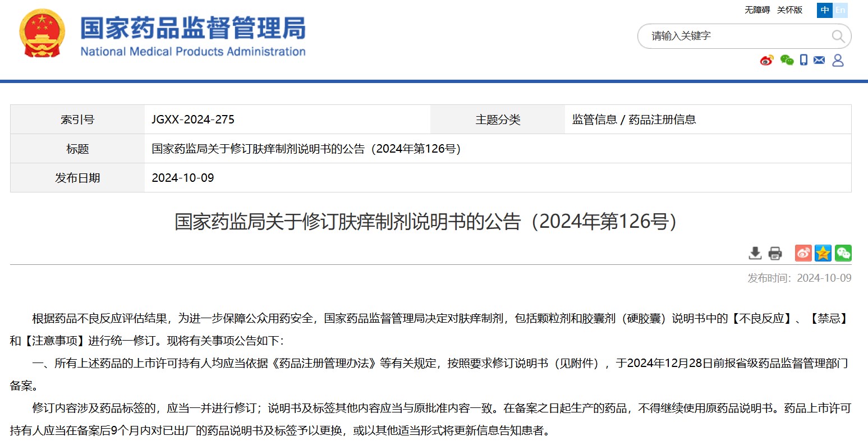Switch to 关怀版 care version
The height and width of the screenshot is (445, 868).
click(789, 10)
